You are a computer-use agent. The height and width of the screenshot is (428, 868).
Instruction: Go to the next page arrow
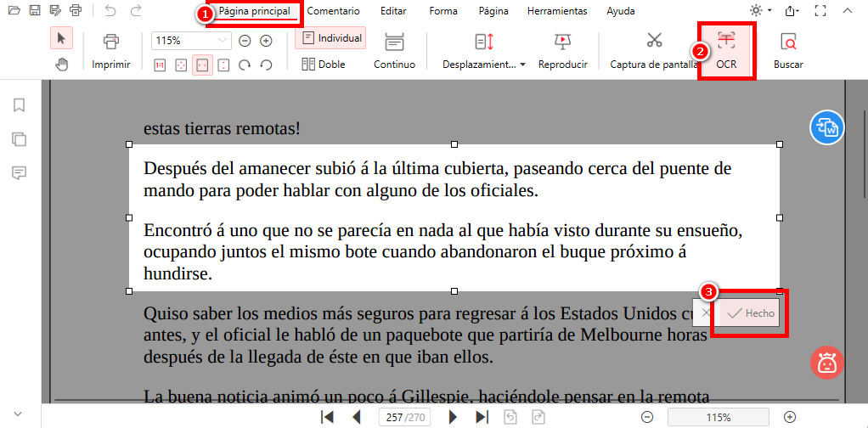point(453,417)
